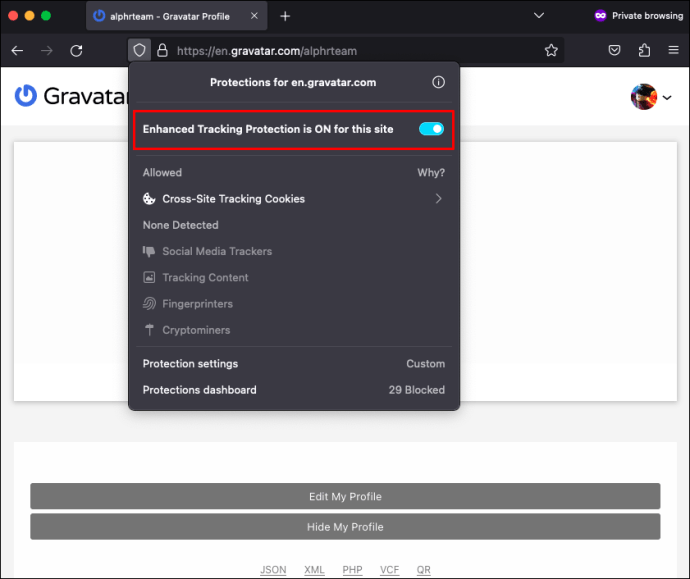The image size is (690, 579).
Task: Click the Tracking Content label
Action: pyautogui.click(x=205, y=278)
